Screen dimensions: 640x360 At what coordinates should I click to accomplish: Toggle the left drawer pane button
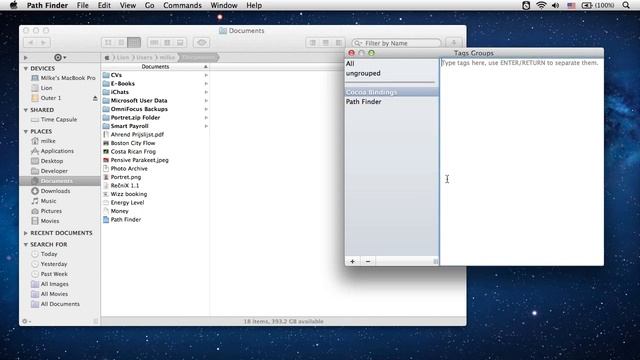click(313, 42)
